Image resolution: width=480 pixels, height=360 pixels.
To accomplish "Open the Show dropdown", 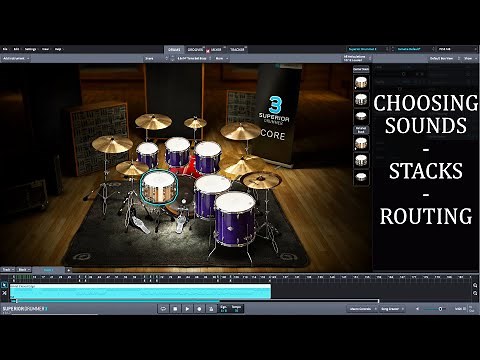I will pos(470,58).
